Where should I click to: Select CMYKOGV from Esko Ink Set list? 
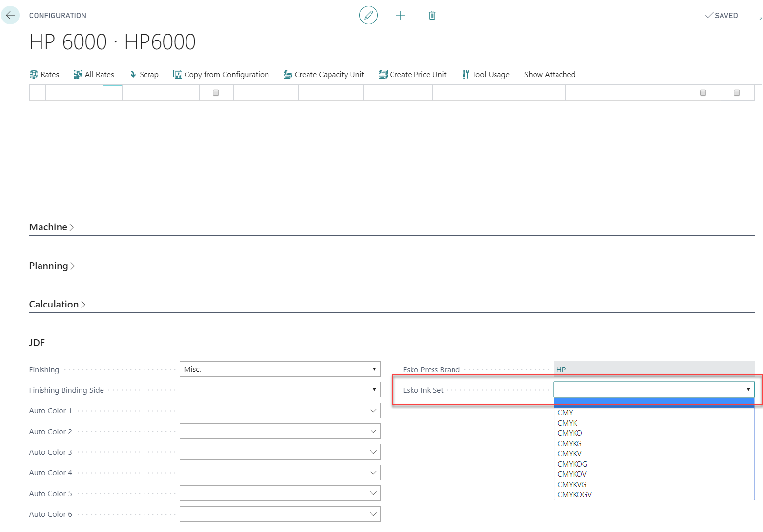click(x=575, y=495)
